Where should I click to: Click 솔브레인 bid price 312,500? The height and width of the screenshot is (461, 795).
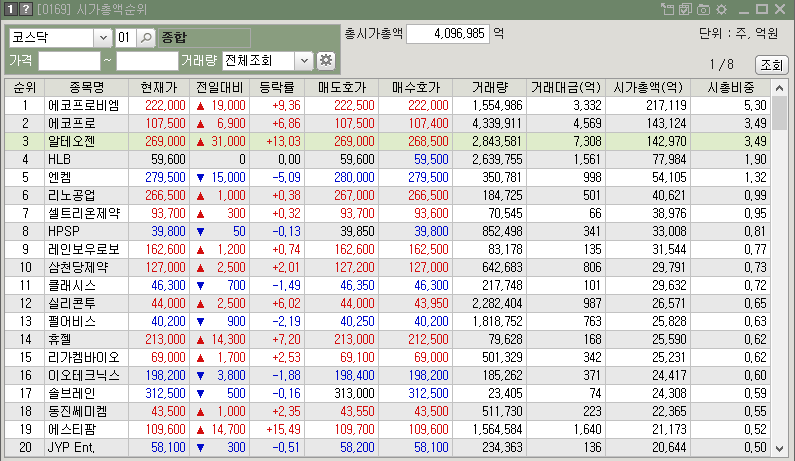click(428, 394)
